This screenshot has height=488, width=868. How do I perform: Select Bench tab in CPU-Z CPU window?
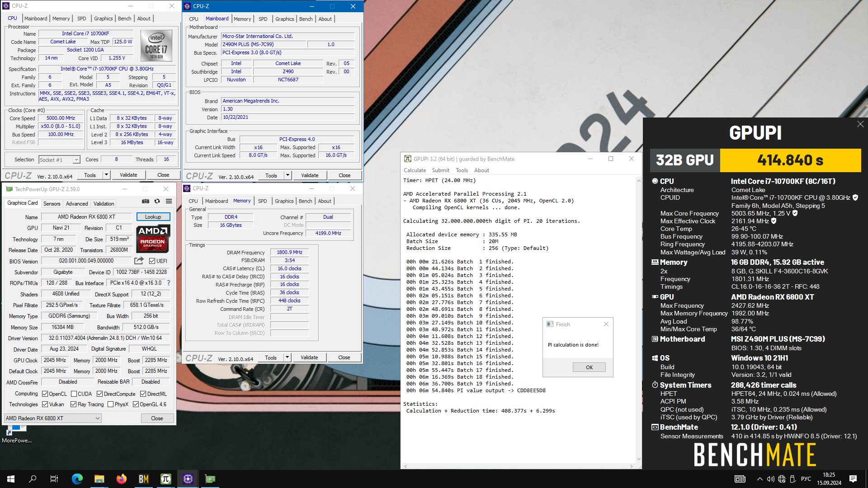tap(124, 19)
